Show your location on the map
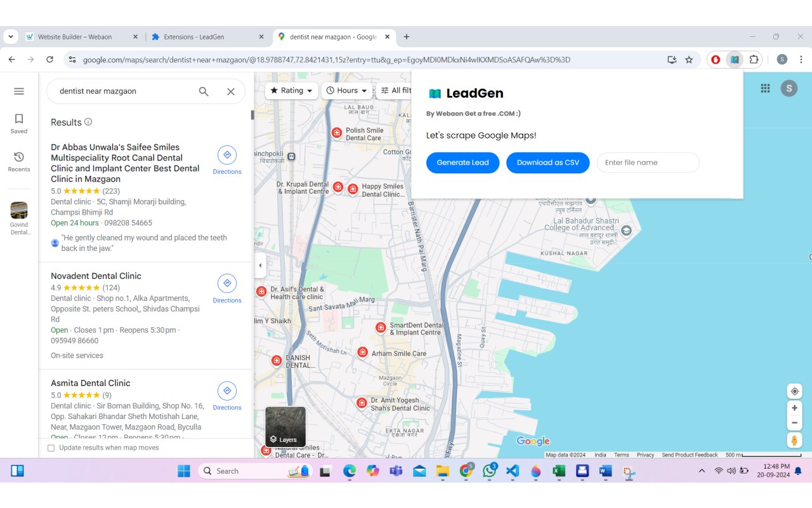 (x=794, y=391)
